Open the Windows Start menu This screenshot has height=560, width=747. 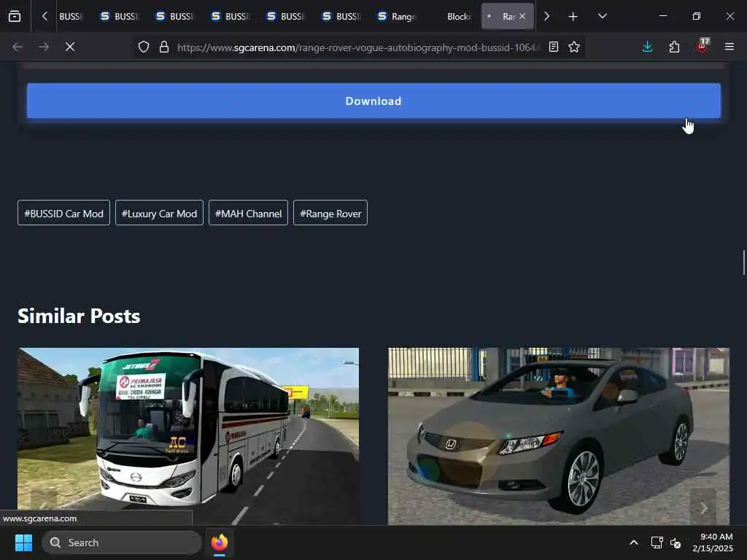click(23, 542)
